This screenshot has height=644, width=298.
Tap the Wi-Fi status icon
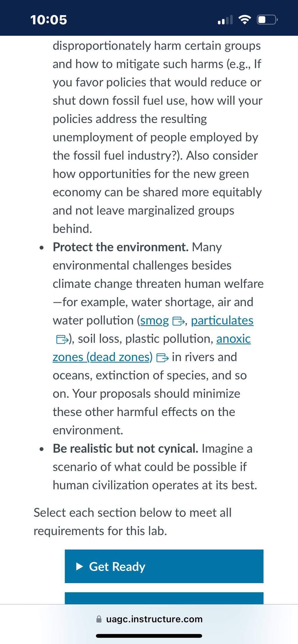[x=245, y=20]
